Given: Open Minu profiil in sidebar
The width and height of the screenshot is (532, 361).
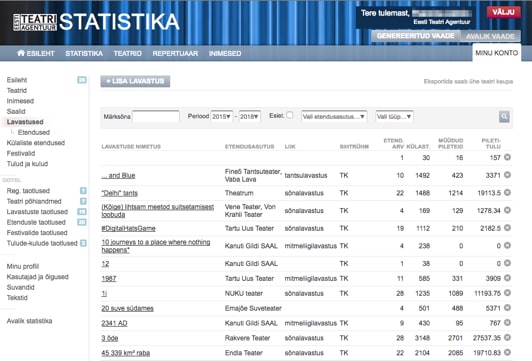Looking at the screenshot, I should [x=23, y=266].
